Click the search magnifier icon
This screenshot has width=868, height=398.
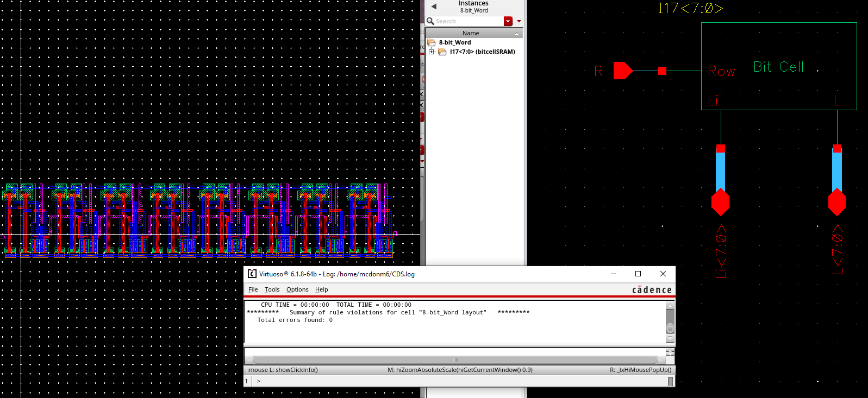(430, 21)
